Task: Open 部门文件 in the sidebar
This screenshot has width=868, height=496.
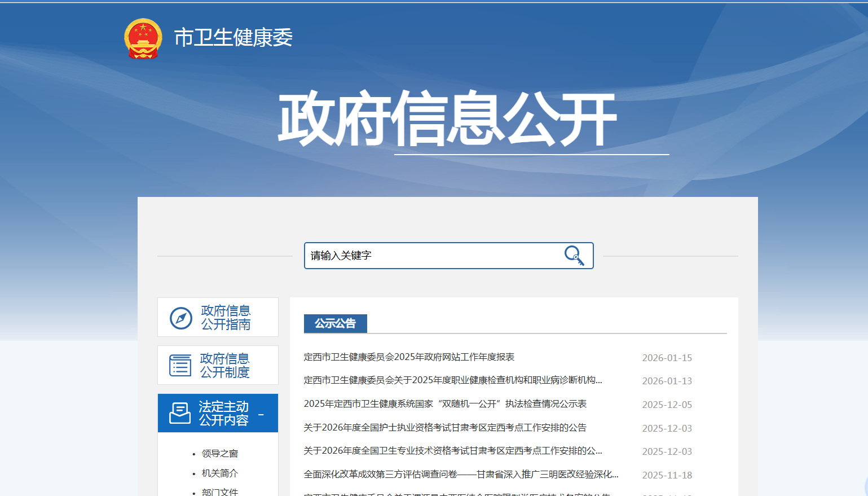Action: [x=220, y=491]
